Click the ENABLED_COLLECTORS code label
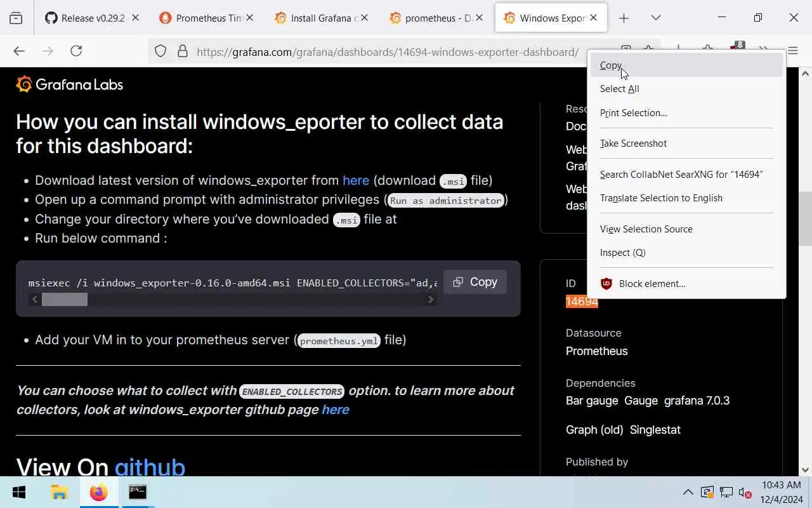The width and height of the screenshot is (812, 508). click(292, 392)
